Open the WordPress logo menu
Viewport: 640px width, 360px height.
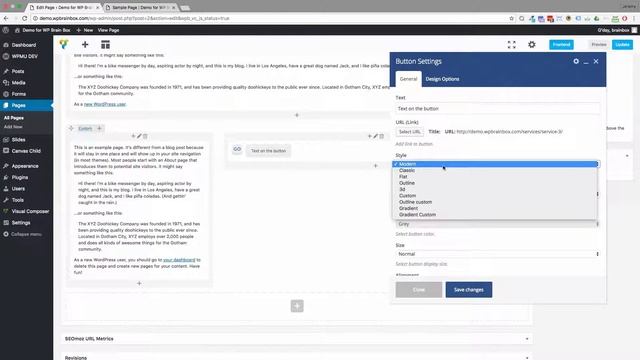pos(6,30)
